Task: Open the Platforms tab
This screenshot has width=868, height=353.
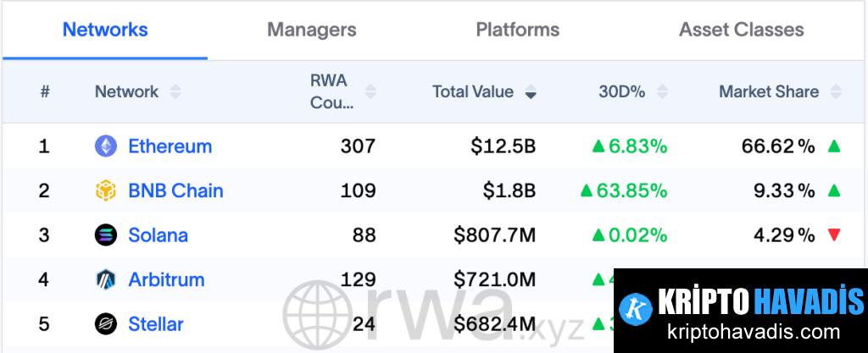Action: tap(517, 30)
